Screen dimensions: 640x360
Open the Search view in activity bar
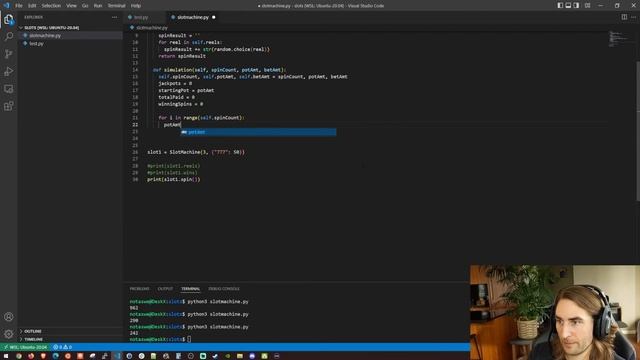pyautogui.click(x=9, y=37)
